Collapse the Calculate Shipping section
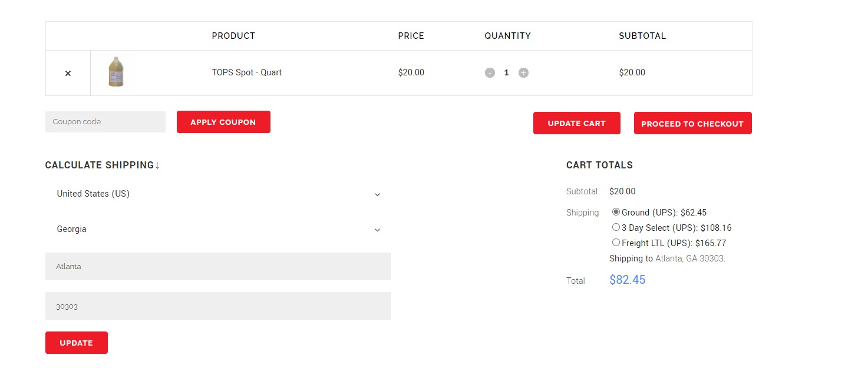868x368 pixels. (x=103, y=165)
